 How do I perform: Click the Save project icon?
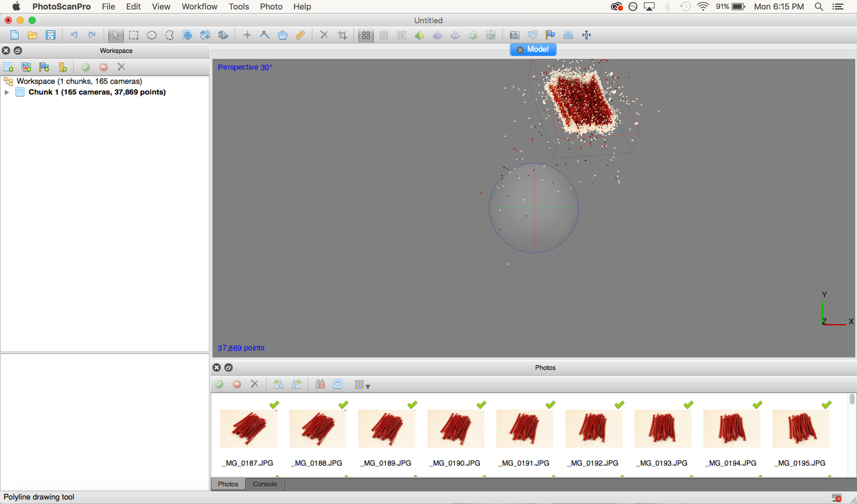(x=50, y=35)
